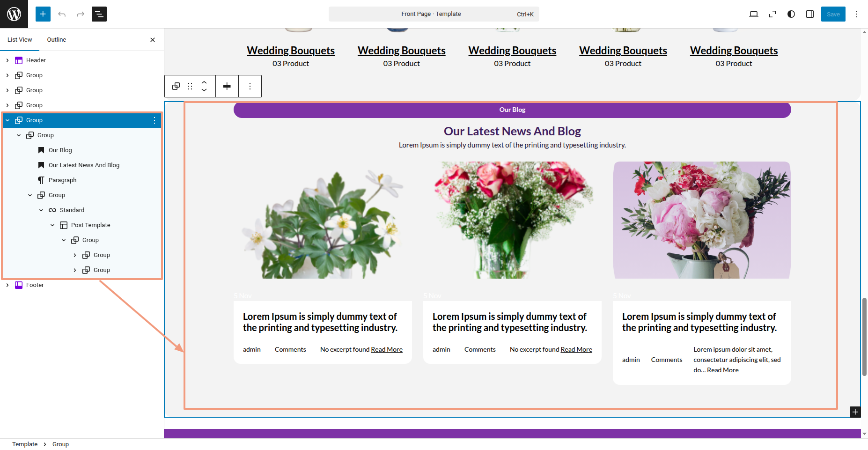The image size is (868, 450).
Task: Collapse the Post Template tree item
Action: coord(52,225)
